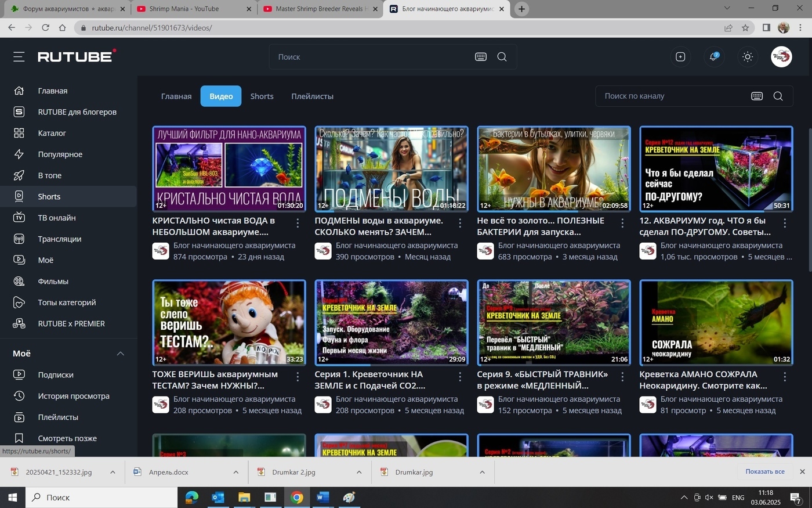Open title link Серия 9. БЫСТРЫЙ ТРАВНИК
Image resolution: width=812 pixels, height=508 pixels.
[x=543, y=380]
